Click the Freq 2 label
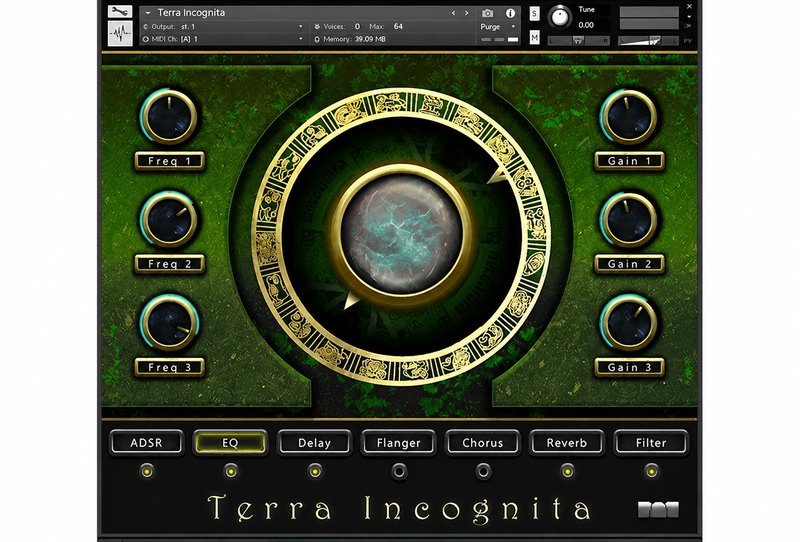The height and width of the screenshot is (542, 800). point(169,264)
